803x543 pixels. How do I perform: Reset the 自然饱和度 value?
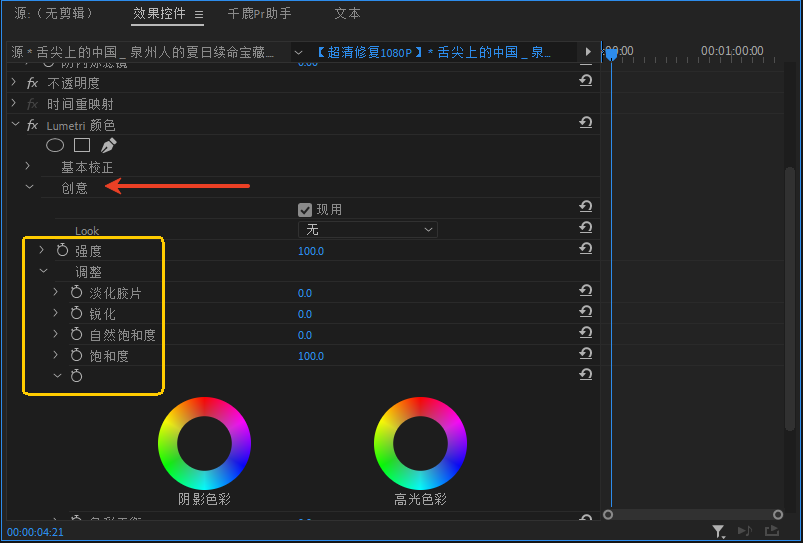click(586, 332)
